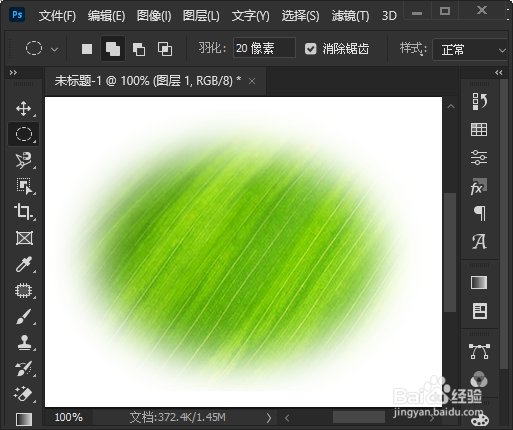Screen dimensions: 513x430
Task: Open the History panel icon
Action: (x=479, y=101)
